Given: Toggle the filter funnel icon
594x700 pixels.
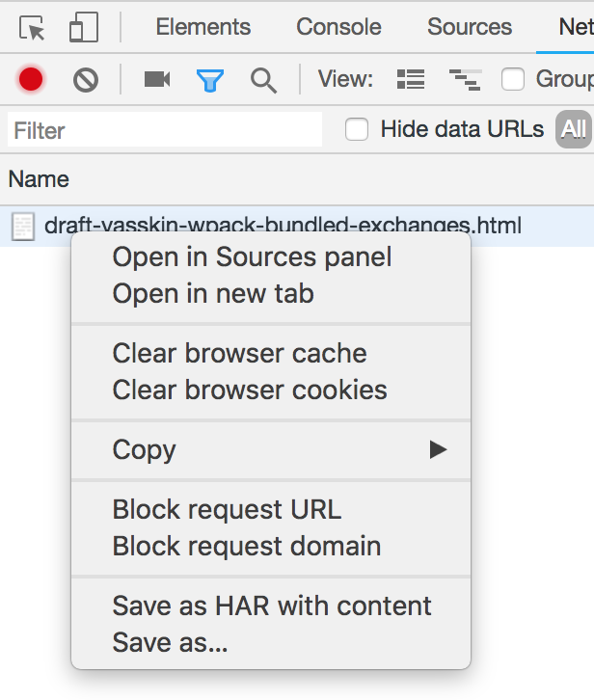Looking at the screenshot, I should click(x=210, y=80).
